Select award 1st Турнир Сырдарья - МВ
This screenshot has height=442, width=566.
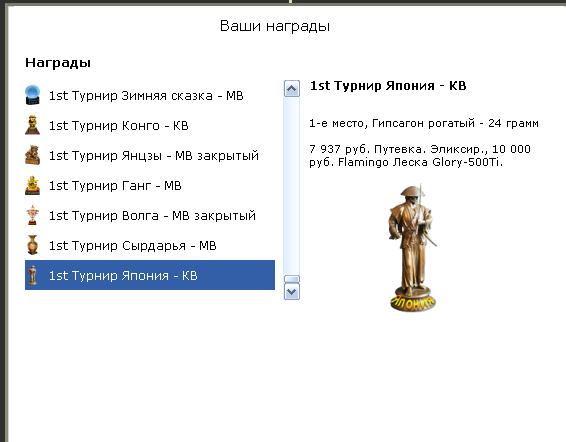[x=150, y=245]
